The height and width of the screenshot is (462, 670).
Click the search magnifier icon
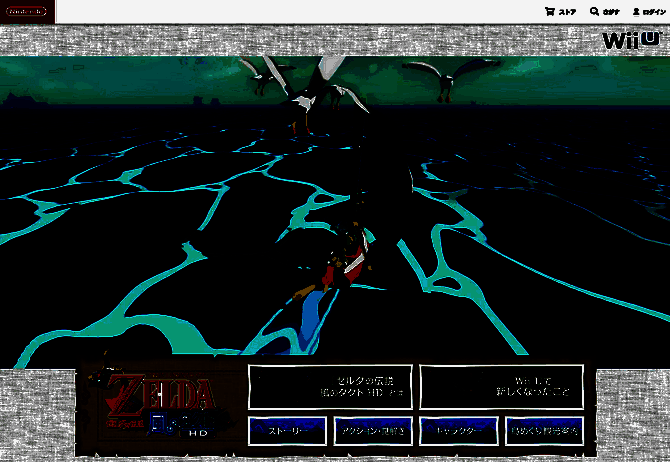pos(595,12)
